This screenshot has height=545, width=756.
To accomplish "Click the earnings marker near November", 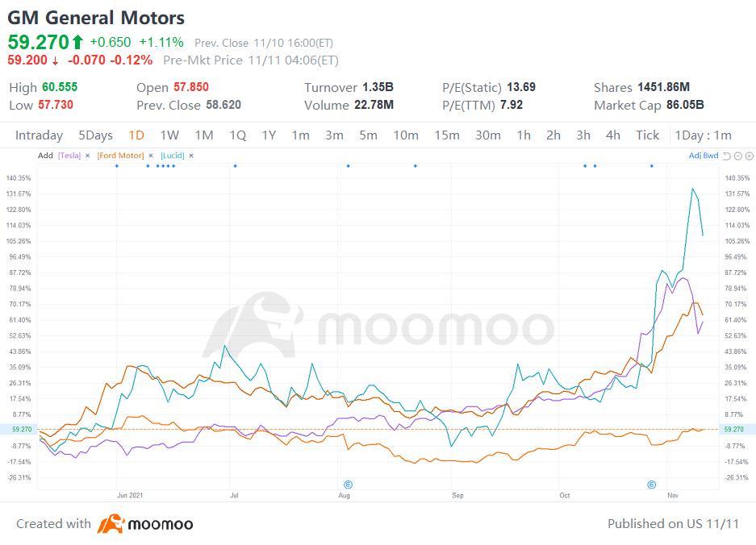I will click(x=651, y=485).
